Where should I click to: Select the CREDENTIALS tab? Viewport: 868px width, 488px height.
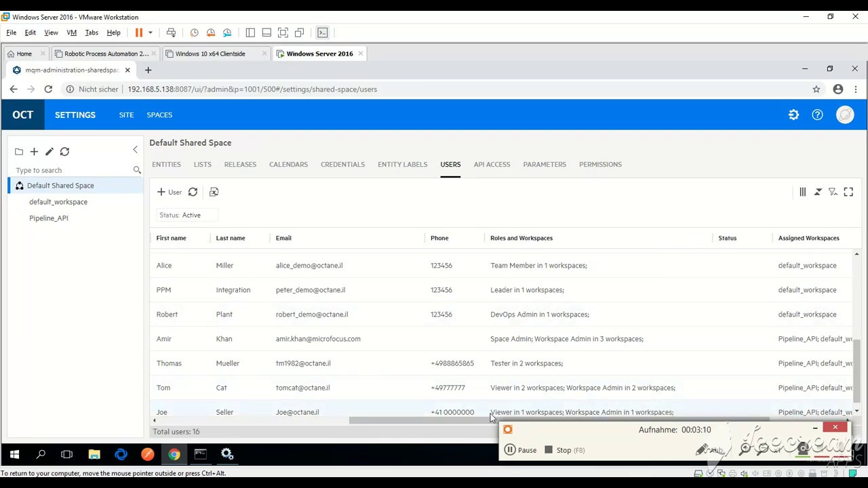click(x=342, y=165)
